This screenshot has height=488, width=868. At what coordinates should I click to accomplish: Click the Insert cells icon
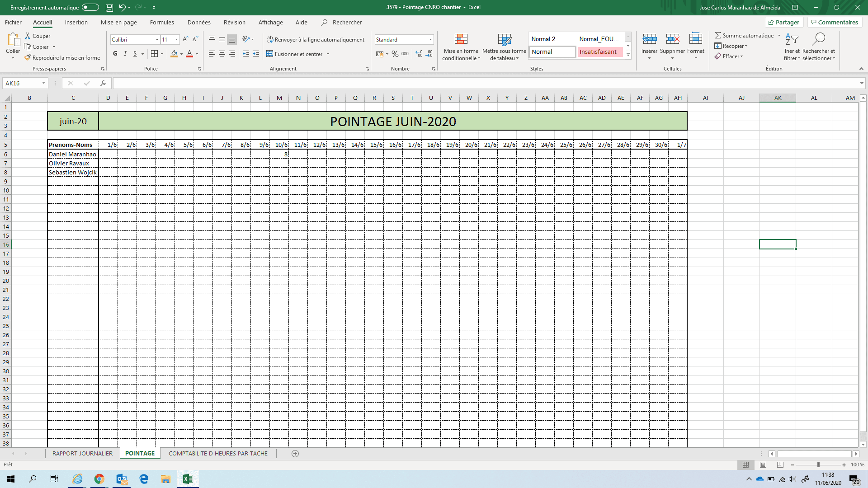click(x=649, y=39)
